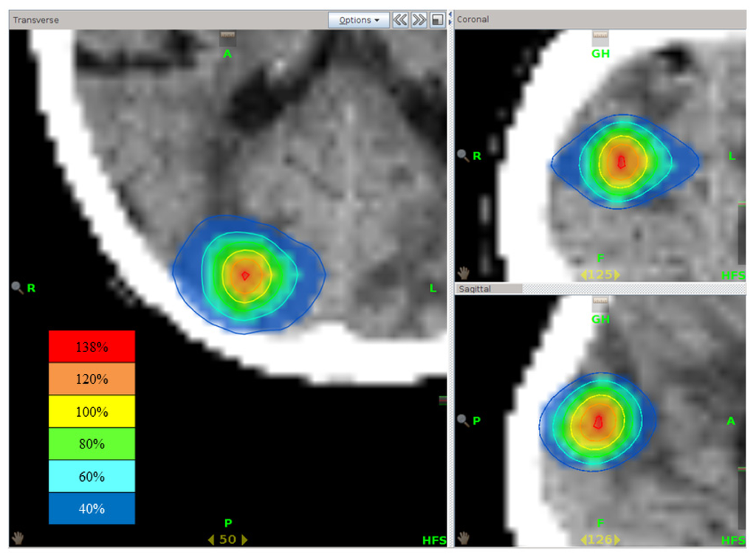
Task: Click the red hotspot contour in Transverse view
Action: click(245, 276)
